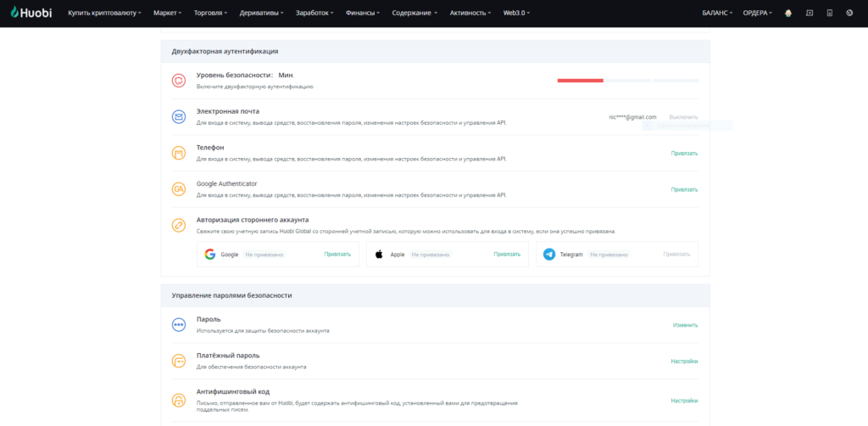Click the Apple logo icon

tap(379, 254)
